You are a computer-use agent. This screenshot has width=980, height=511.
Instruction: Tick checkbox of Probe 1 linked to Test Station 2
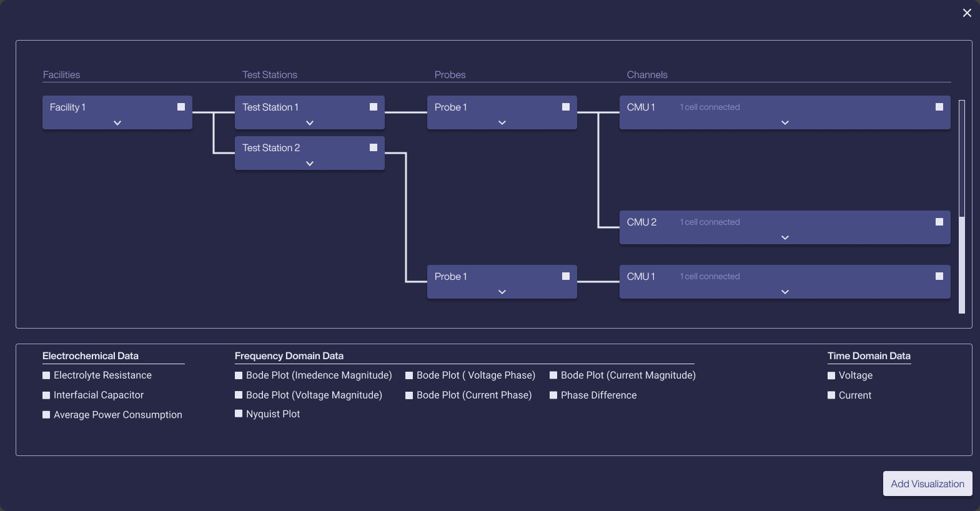coord(566,276)
